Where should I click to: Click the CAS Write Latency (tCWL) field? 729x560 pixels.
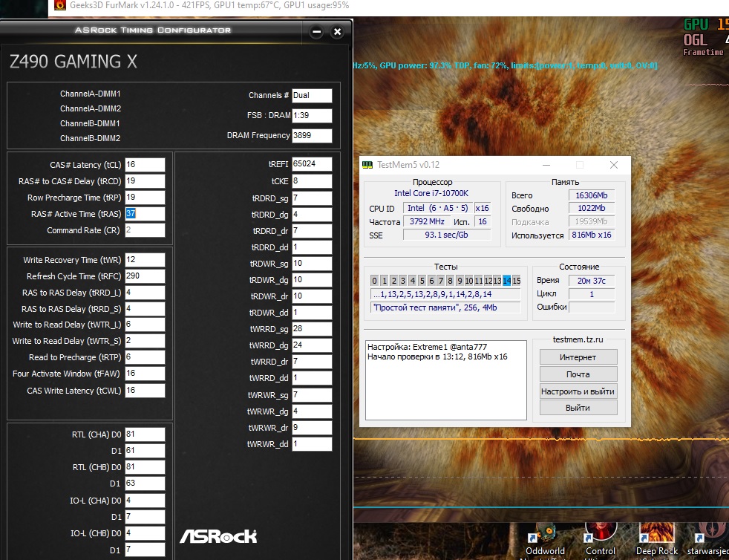(x=145, y=390)
